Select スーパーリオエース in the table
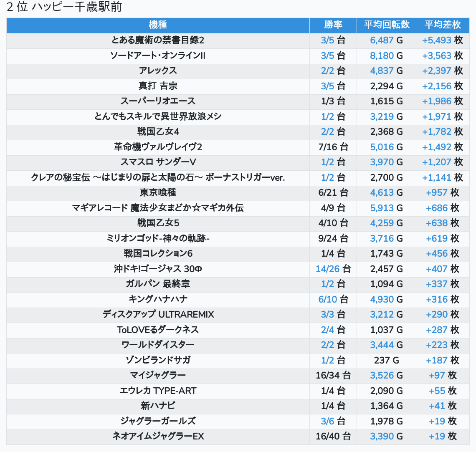476x452 pixels. tap(158, 101)
